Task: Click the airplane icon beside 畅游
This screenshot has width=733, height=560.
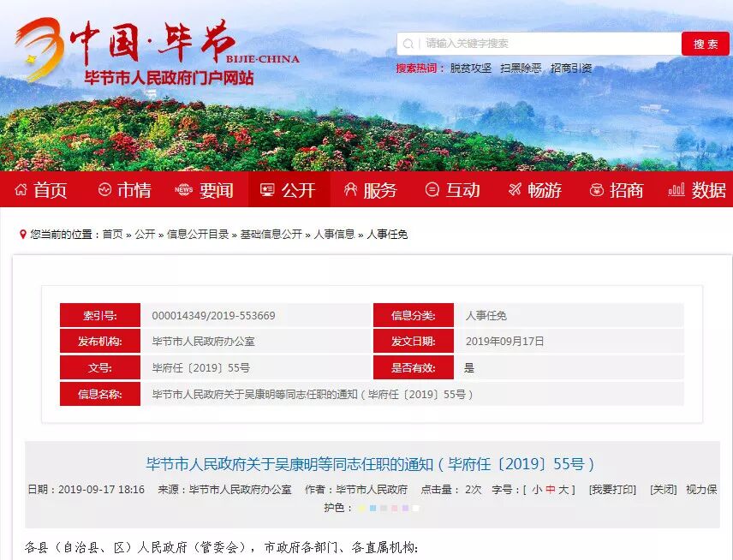Action: click(515, 189)
